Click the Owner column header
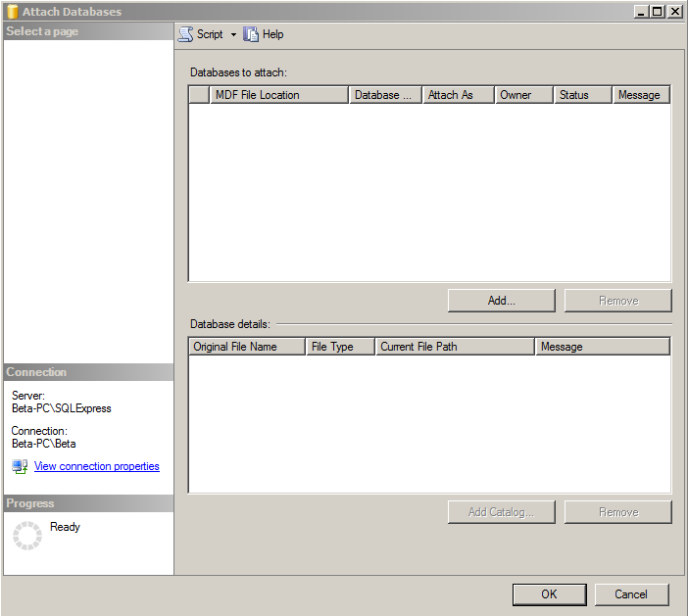 523,95
